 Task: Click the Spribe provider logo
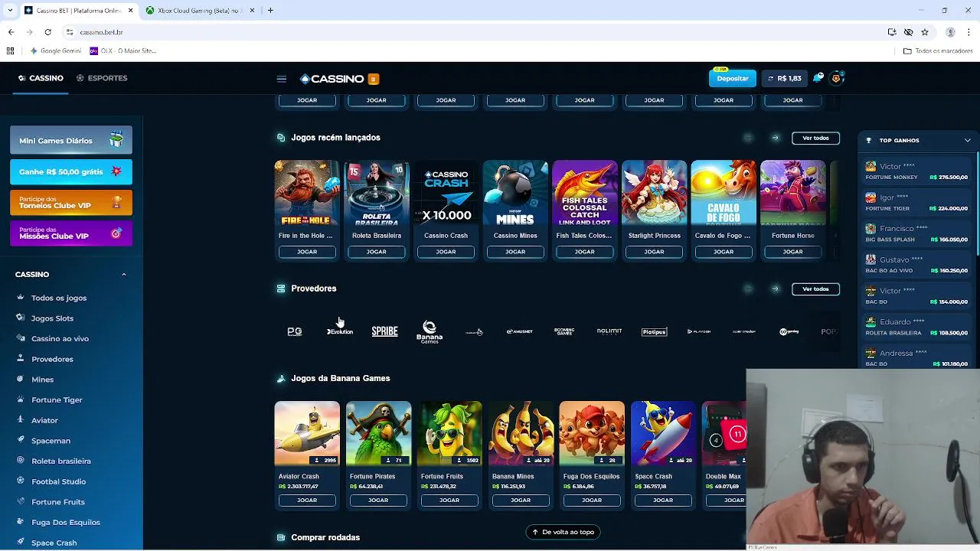tap(384, 331)
